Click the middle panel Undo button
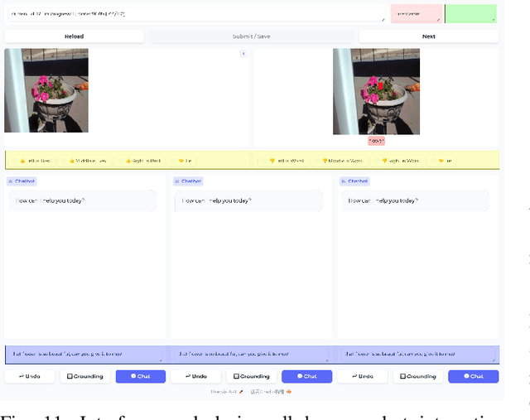This screenshot has height=420, width=530. point(195,376)
